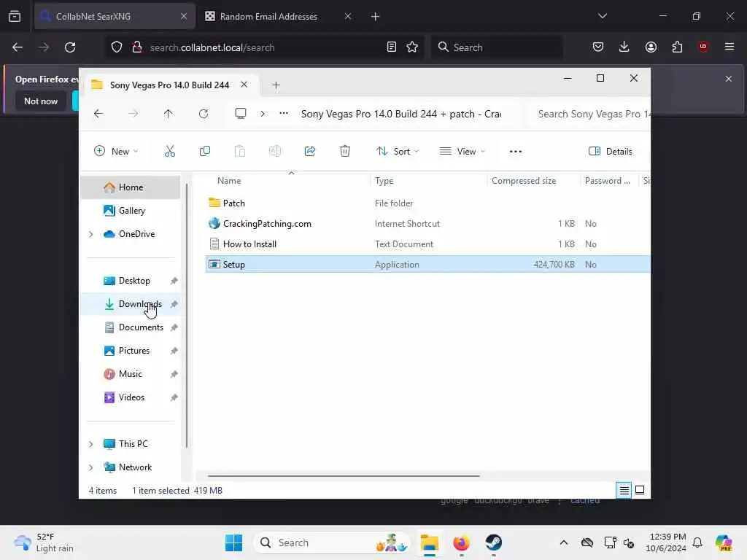Expand the OneDrive tree node
The image size is (747, 560).
[91, 234]
